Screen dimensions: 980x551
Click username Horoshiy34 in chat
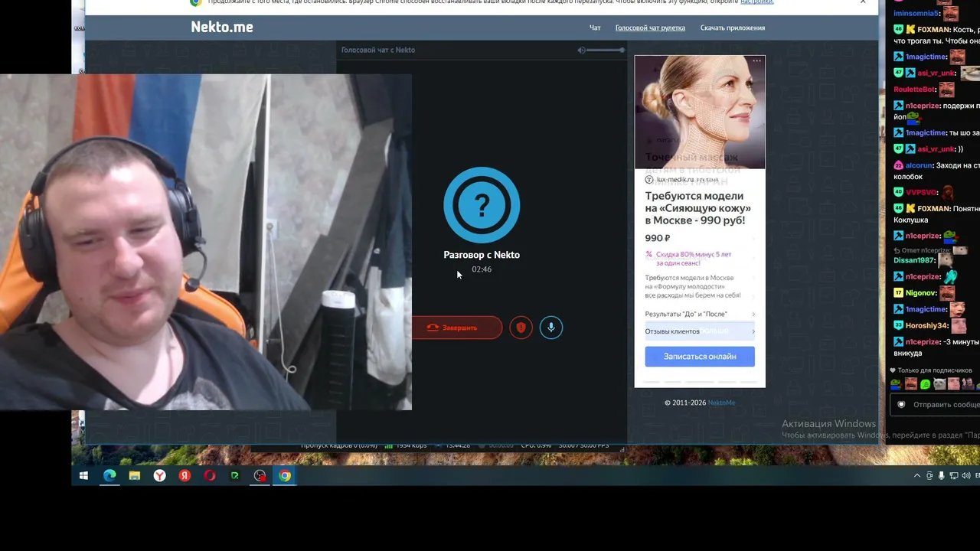(926, 326)
